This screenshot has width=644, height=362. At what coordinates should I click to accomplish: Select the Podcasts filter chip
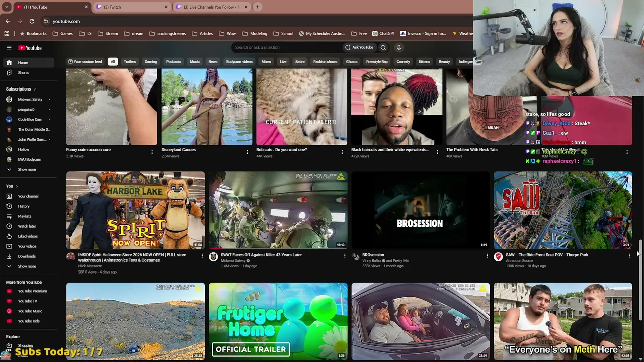pyautogui.click(x=174, y=62)
